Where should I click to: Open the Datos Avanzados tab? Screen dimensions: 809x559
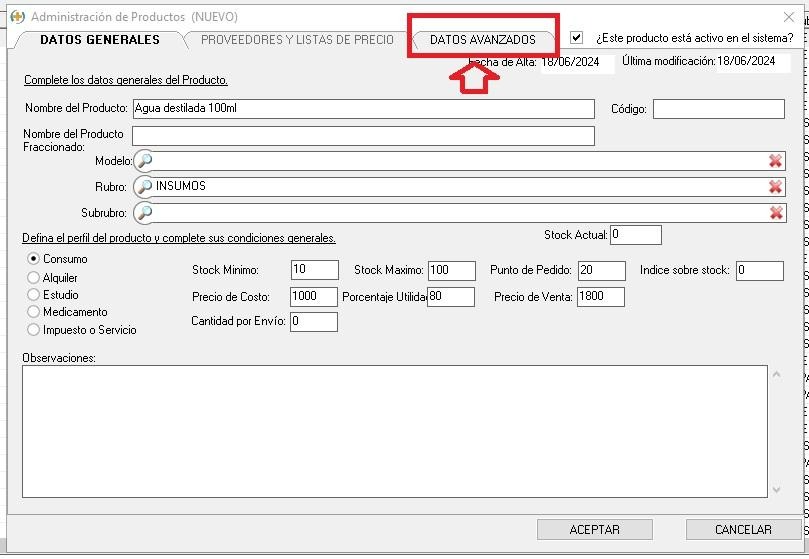point(482,40)
